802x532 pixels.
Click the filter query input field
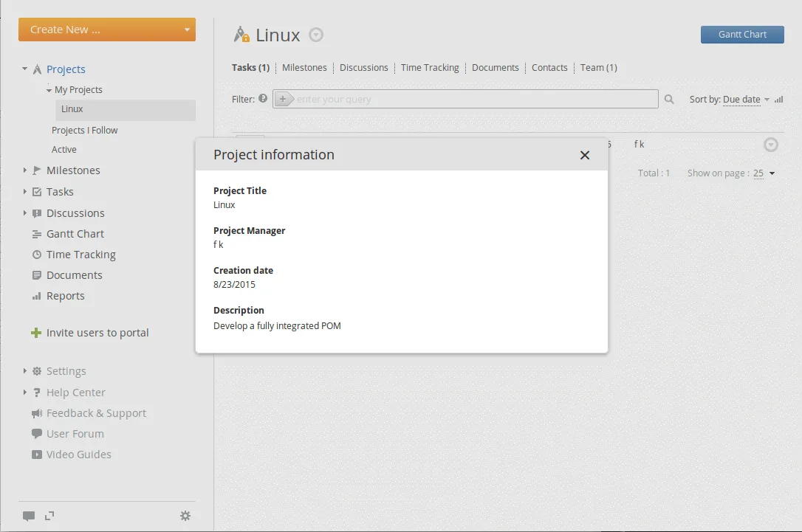coord(473,100)
